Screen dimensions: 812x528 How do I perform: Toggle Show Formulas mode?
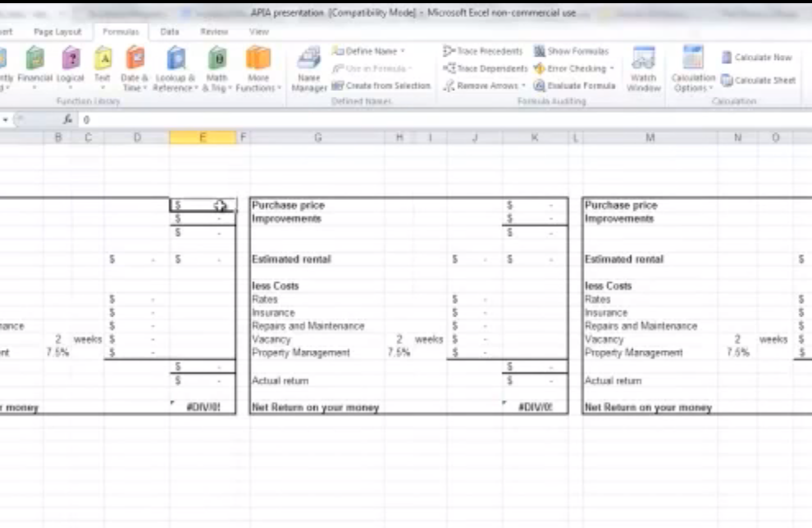click(x=571, y=51)
